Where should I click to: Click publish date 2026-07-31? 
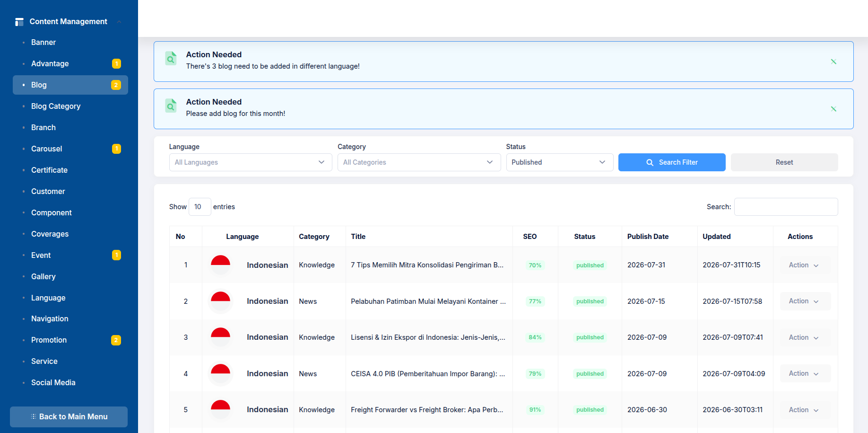coord(646,265)
